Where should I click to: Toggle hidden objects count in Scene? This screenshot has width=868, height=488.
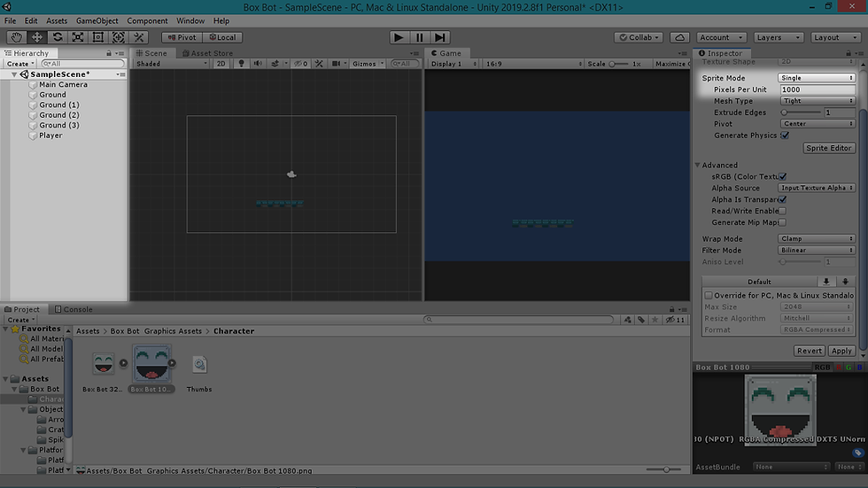pos(300,64)
